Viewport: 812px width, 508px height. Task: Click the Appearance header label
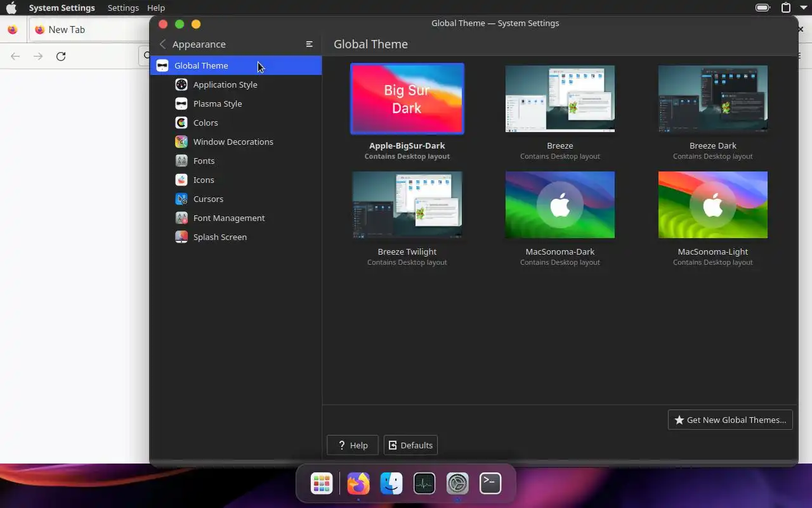point(199,44)
